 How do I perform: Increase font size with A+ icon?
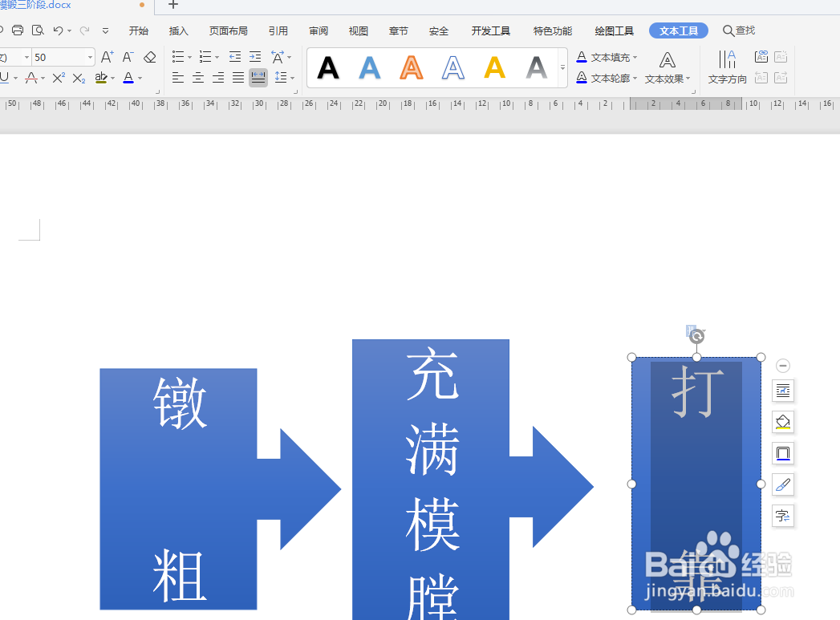108,57
